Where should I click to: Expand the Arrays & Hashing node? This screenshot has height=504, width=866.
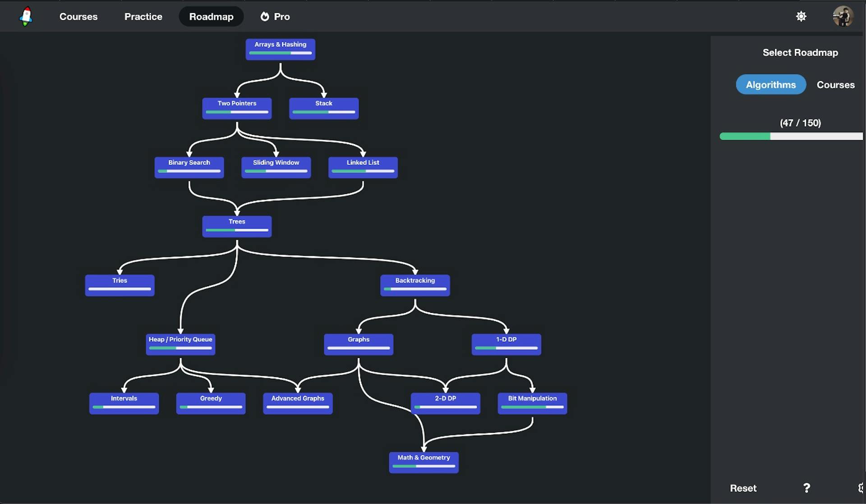tap(280, 49)
